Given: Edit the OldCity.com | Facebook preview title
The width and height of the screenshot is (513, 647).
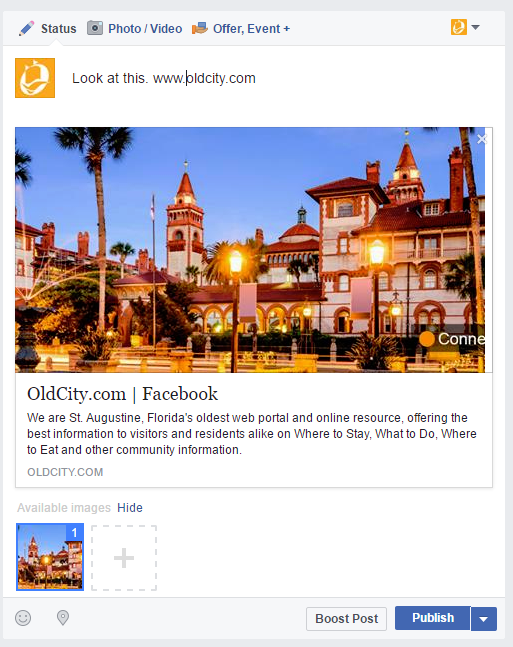Looking at the screenshot, I should 122,394.
